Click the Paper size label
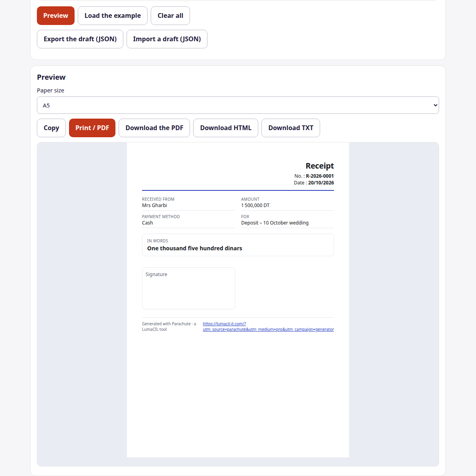 click(50, 90)
